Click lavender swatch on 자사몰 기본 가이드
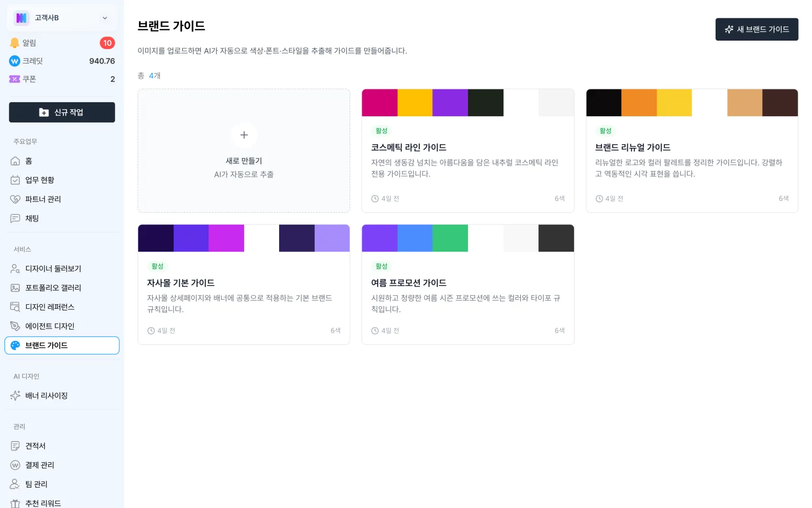This screenshot has width=812, height=508. click(x=332, y=238)
